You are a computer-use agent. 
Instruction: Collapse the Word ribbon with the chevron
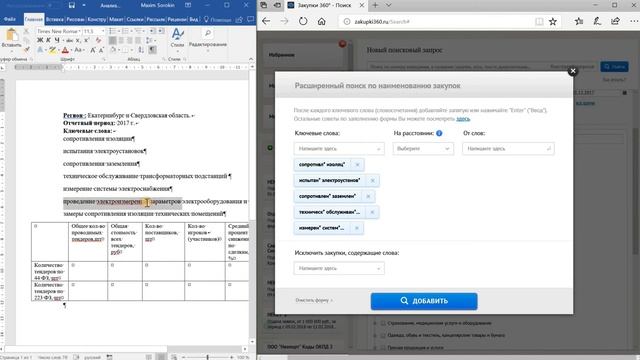251,59
